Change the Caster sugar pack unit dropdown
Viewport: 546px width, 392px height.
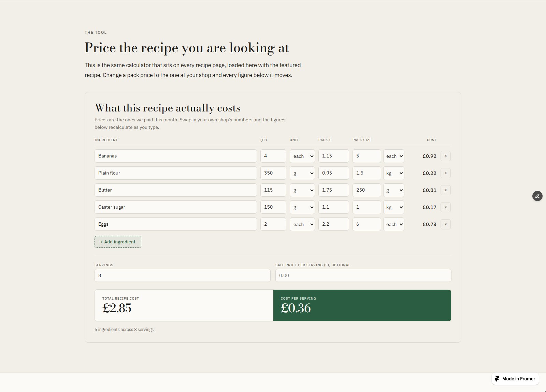(x=393, y=207)
